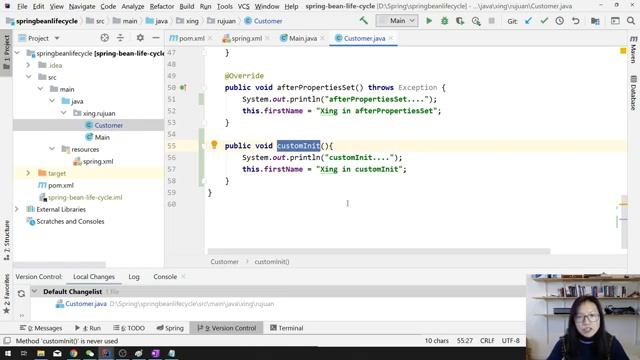Open the VCS menu
Image resolution: width=640 pixels, height=360 pixels.
243,7
